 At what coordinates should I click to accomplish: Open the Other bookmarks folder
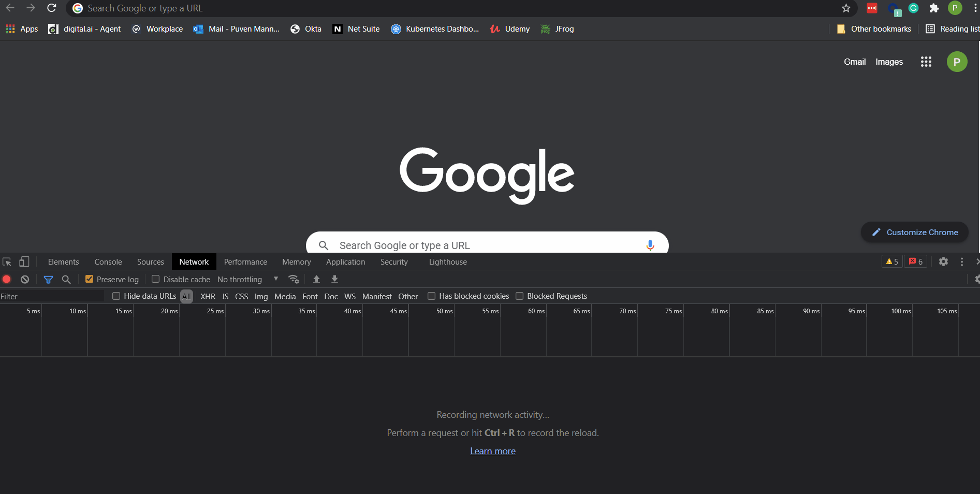click(874, 29)
